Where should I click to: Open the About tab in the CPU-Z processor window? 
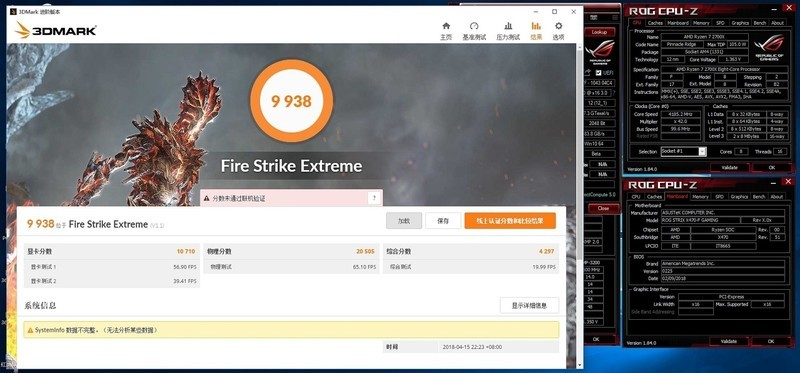click(x=778, y=23)
